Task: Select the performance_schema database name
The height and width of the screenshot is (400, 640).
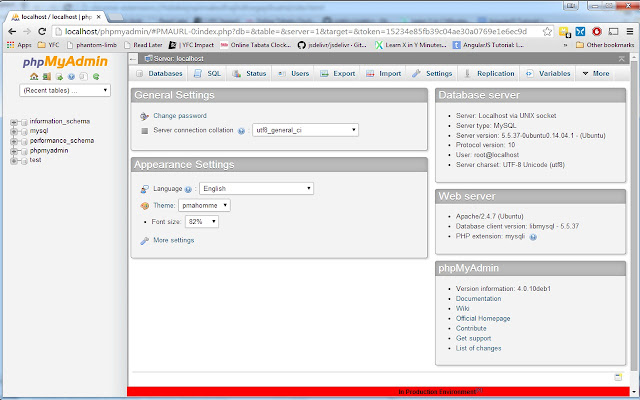Action: (62, 141)
